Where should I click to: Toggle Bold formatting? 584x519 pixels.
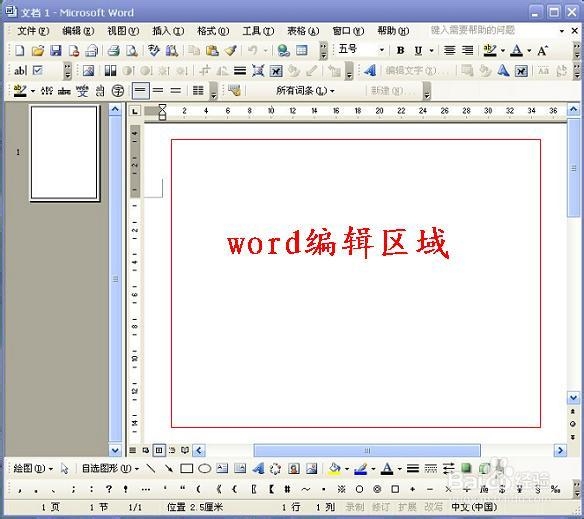click(x=400, y=50)
